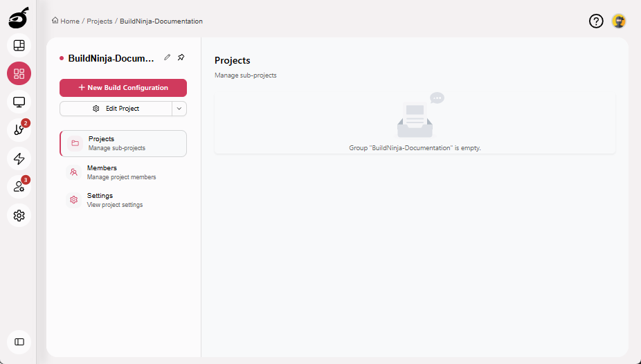Click the New Build Configuration button
The image size is (641, 364).
(x=123, y=88)
